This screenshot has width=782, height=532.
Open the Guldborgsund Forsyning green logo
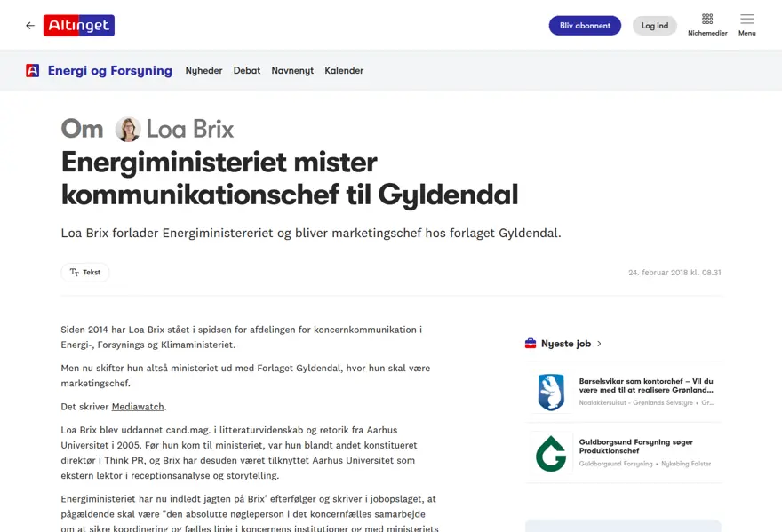(x=551, y=453)
